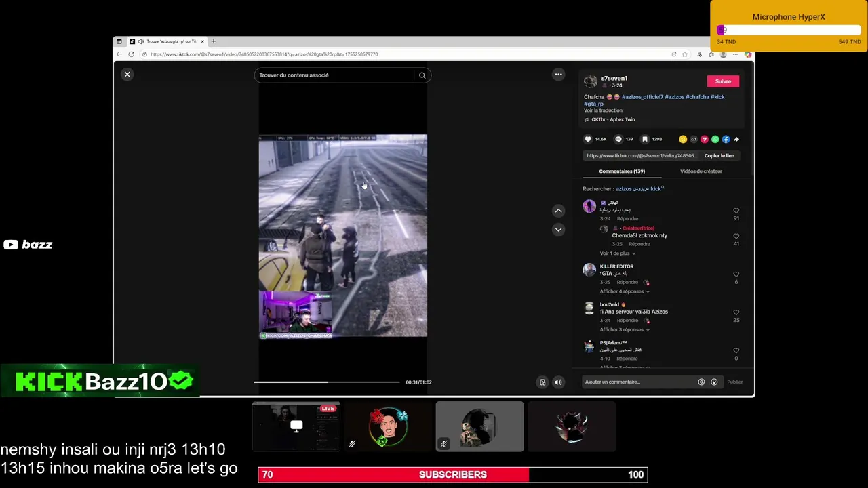This screenshot has height=488, width=868.
Task: Toggle auto-scroll icon next to volume
Action: point(542,382)
